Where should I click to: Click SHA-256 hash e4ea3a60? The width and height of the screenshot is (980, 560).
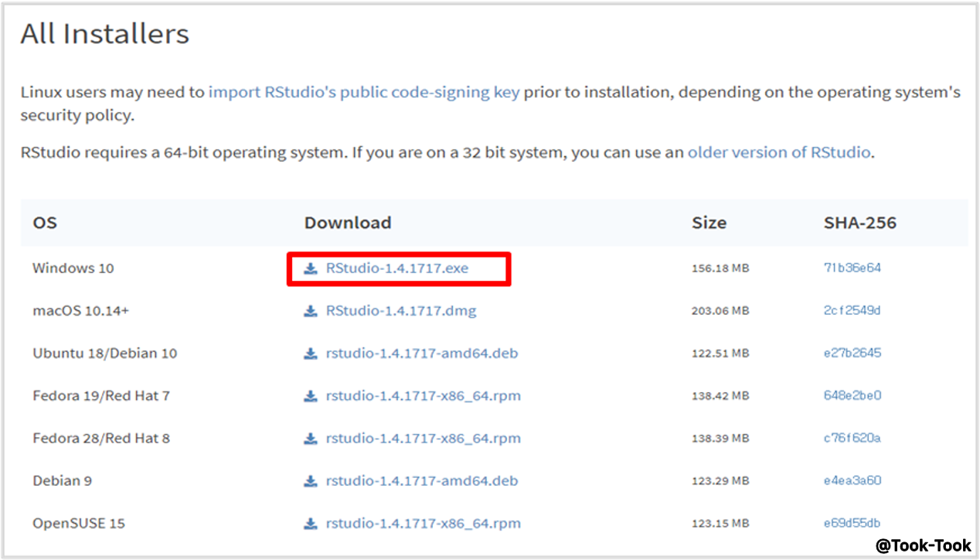pos(852,481)
